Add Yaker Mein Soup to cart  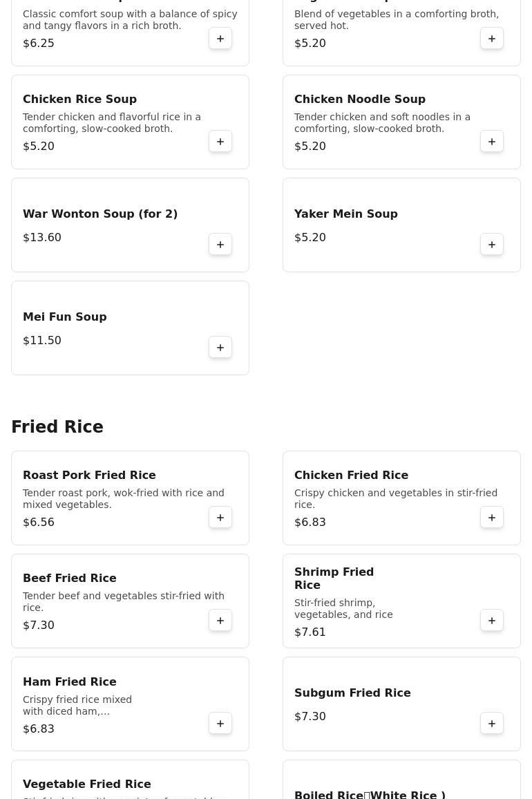[x=492, y=245]
